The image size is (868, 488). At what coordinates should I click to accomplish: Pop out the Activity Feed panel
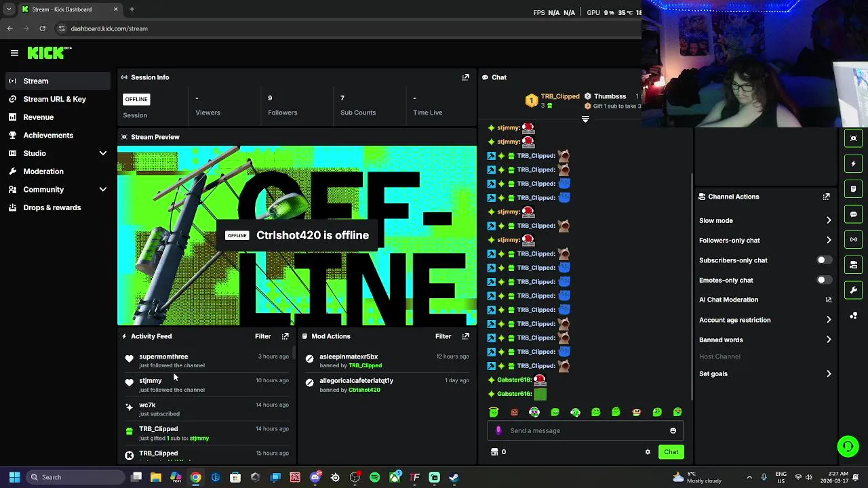pyautogui.click(x=285, y=336)
